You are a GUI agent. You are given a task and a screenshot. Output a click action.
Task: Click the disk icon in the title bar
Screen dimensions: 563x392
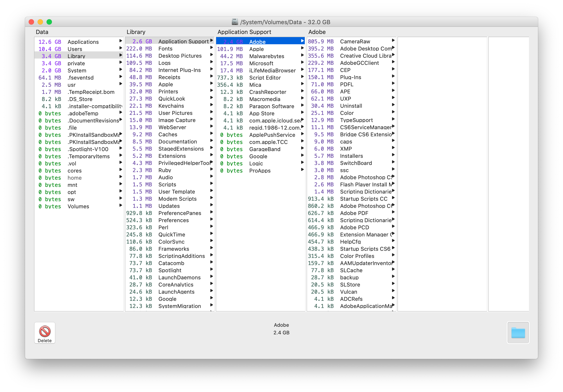pyautogui.click(x=235, y=22)
